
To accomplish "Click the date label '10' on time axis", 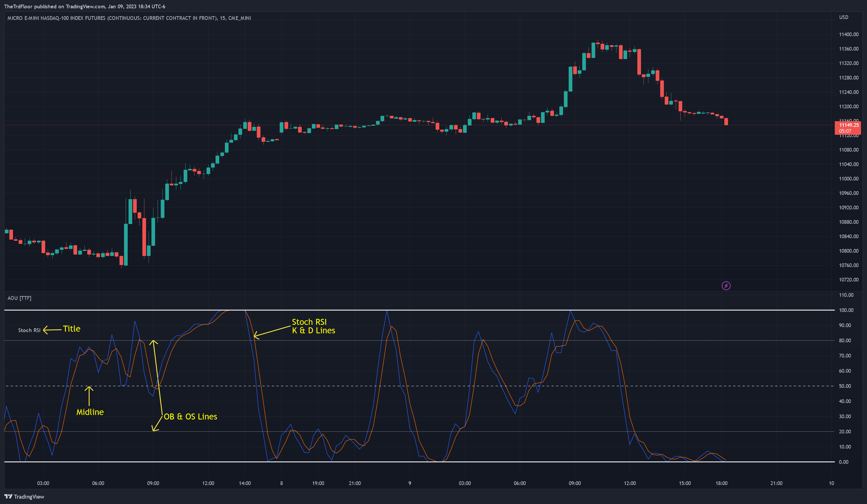I will coord(831,483).
